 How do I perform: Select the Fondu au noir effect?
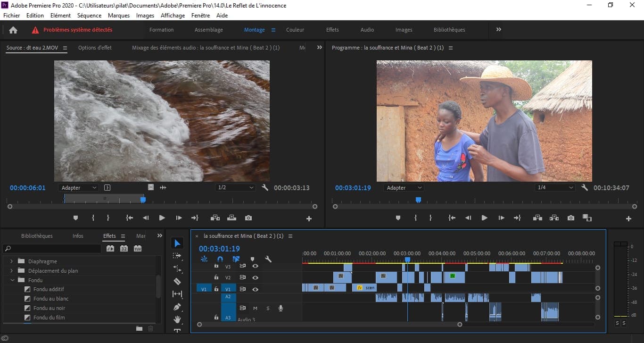pos(49,308)
